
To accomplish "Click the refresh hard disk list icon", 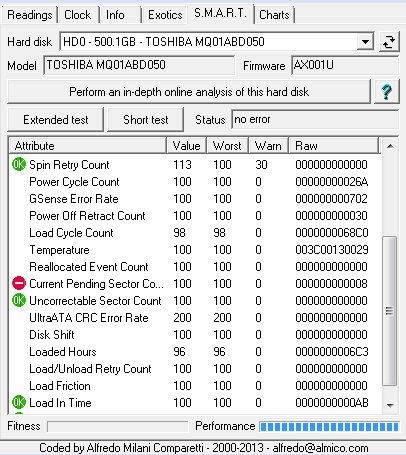I will coord(389,42).
